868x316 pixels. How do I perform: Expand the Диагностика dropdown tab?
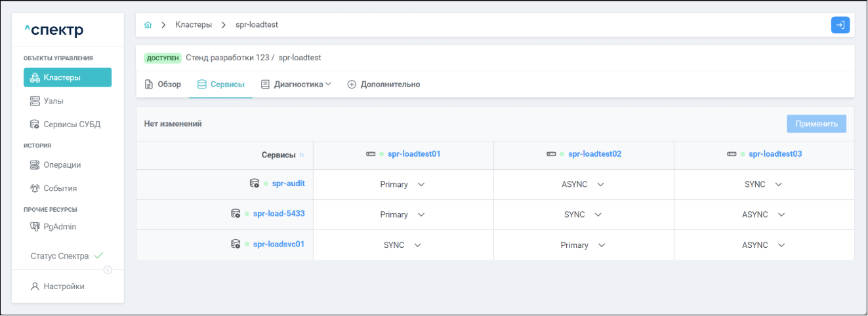[297, 85]
